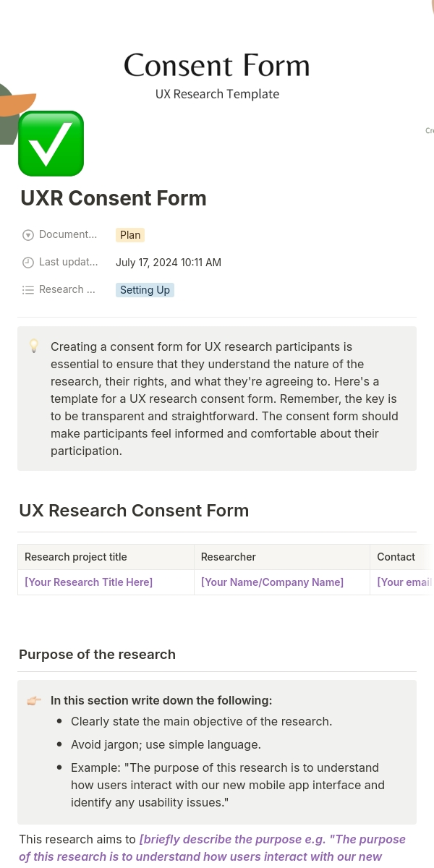Click the Document property select icon
This screenshot has width=434, height=868.
point(28,235)
